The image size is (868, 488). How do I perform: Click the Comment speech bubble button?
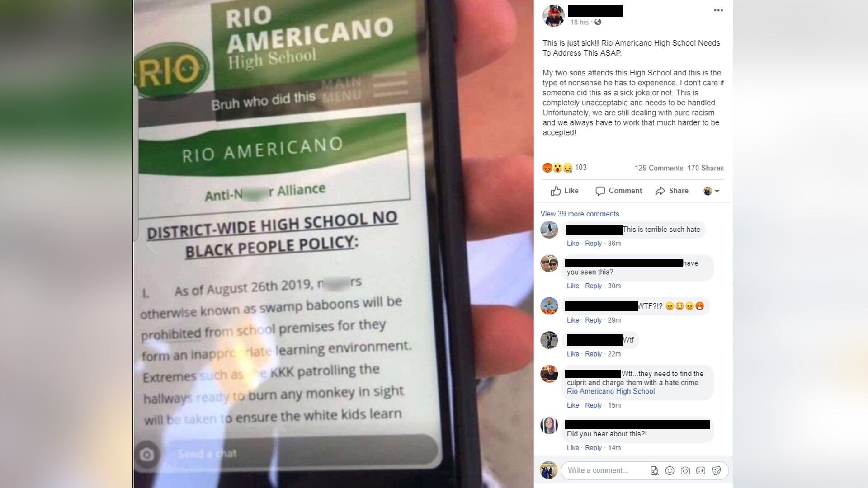pyautogui.click(x=618, y=191)
